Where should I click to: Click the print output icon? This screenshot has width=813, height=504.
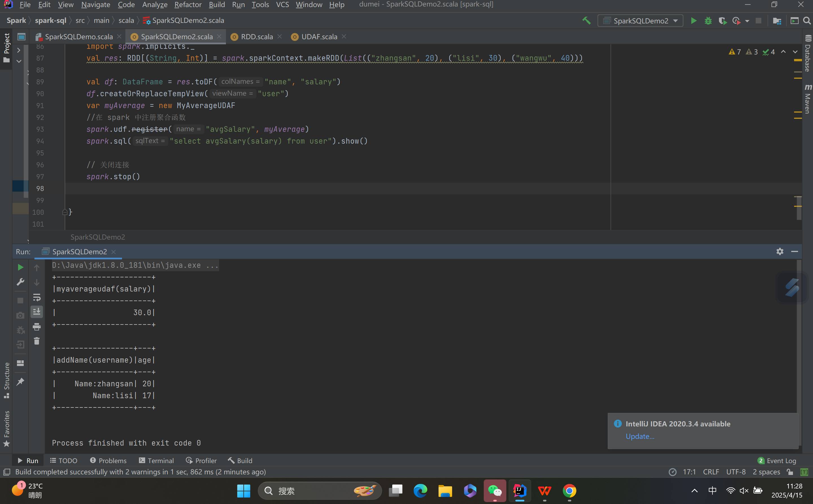(37, 327)
